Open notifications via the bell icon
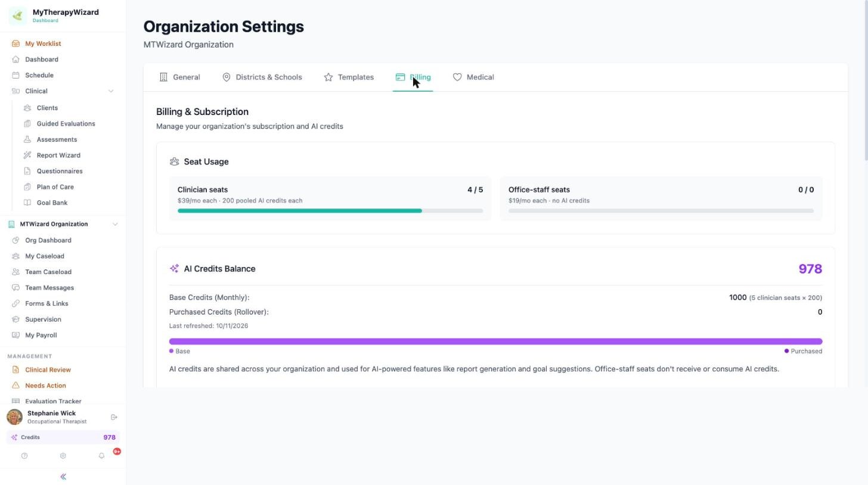This screenshot has height=485, width=868. [101, 456]
